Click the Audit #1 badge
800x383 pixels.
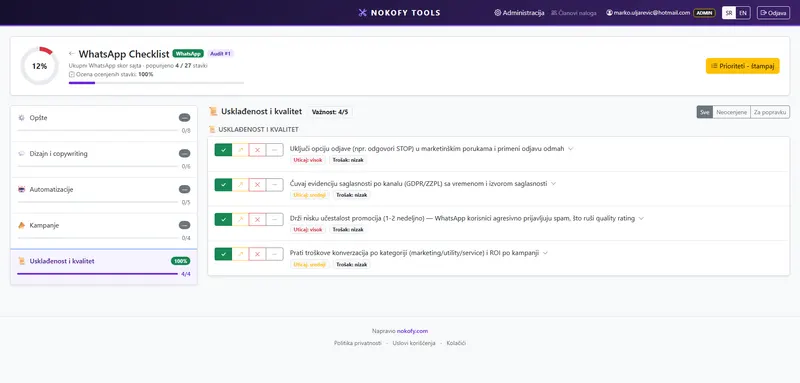(x=221, y=54)
